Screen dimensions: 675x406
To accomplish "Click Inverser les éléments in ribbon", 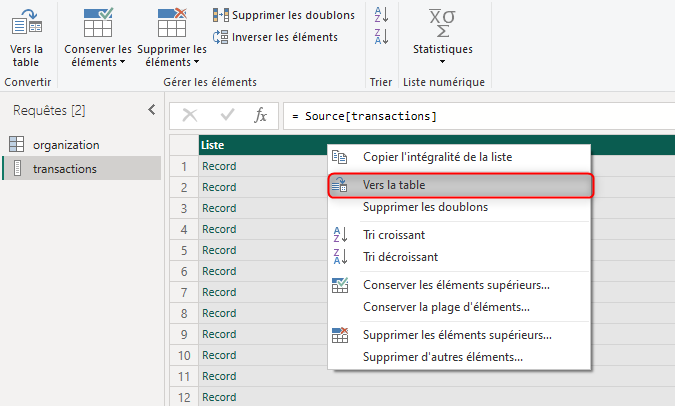I will pyautogui.click(x=276, y=37).
